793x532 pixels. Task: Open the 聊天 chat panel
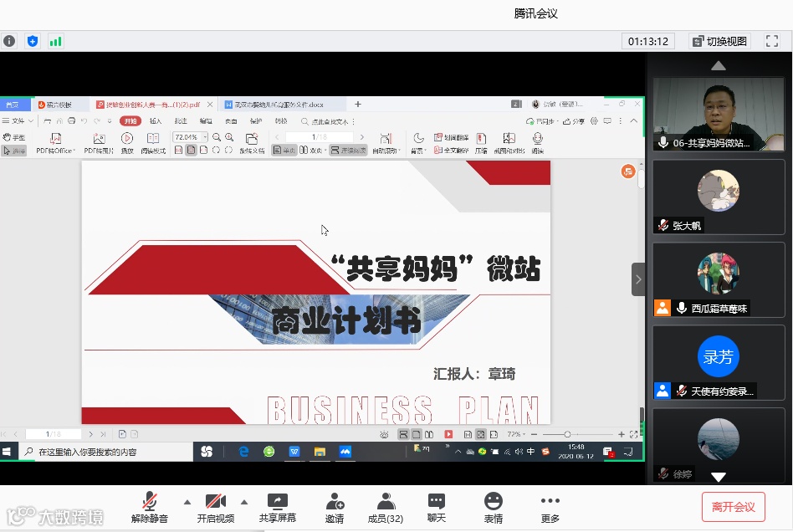tap(437, 508)
